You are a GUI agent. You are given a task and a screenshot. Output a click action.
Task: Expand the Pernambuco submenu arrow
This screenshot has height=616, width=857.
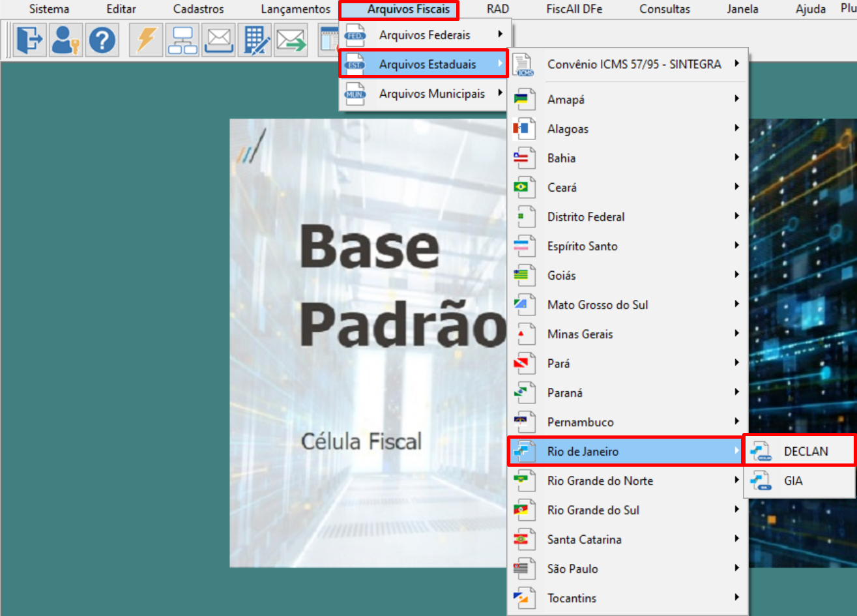(x=736, y=421)
